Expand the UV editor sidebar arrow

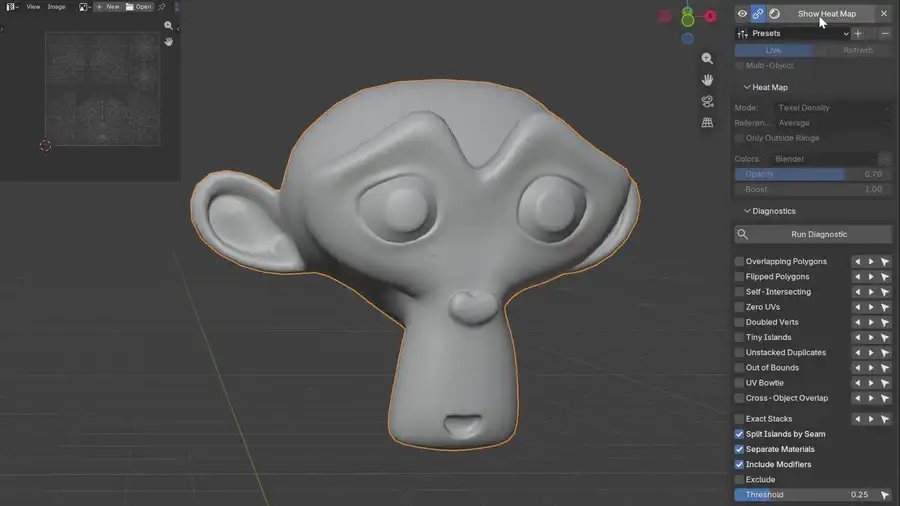[x=178, y=28]
